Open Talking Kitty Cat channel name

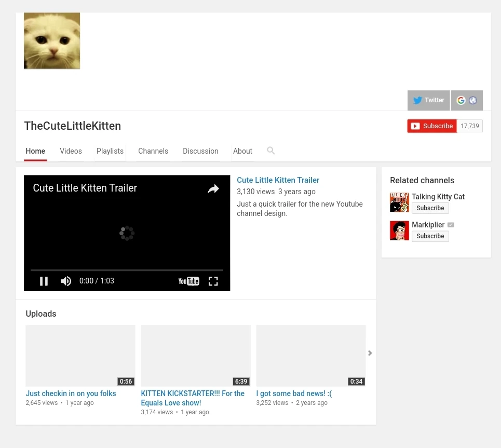coord(438,197)
